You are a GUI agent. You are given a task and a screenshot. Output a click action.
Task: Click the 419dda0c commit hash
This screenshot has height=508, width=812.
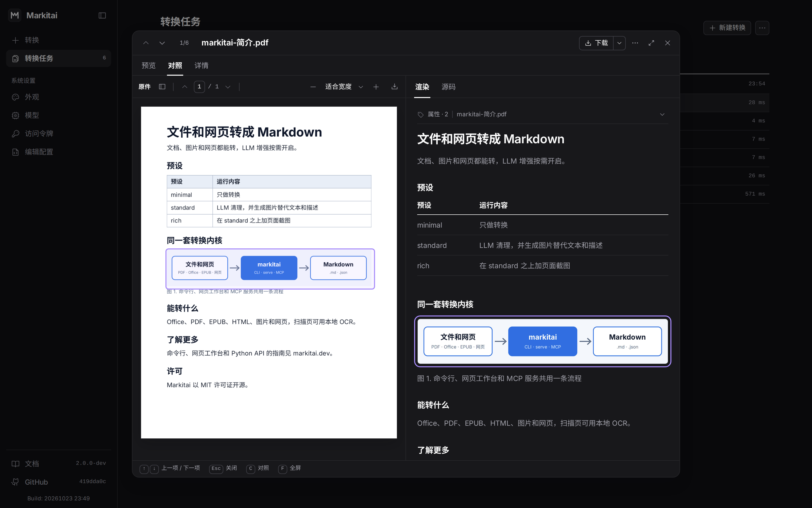(x=93, y=482)
